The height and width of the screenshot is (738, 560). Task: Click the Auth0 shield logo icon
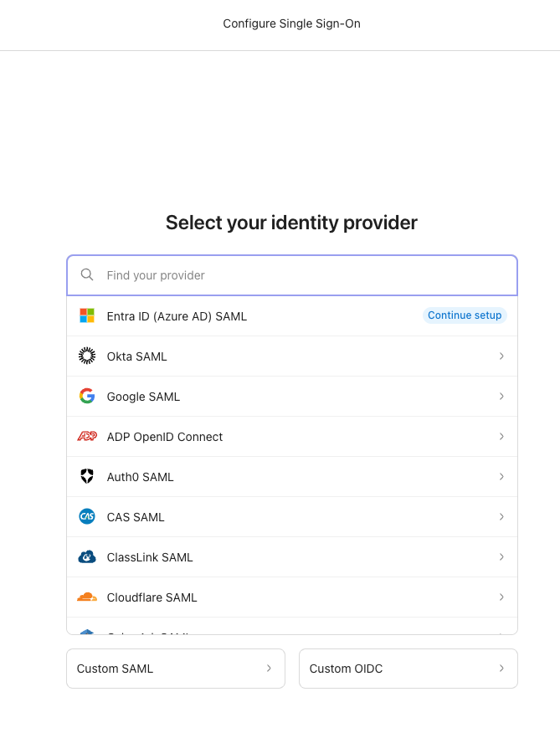(x=87, y=476)
